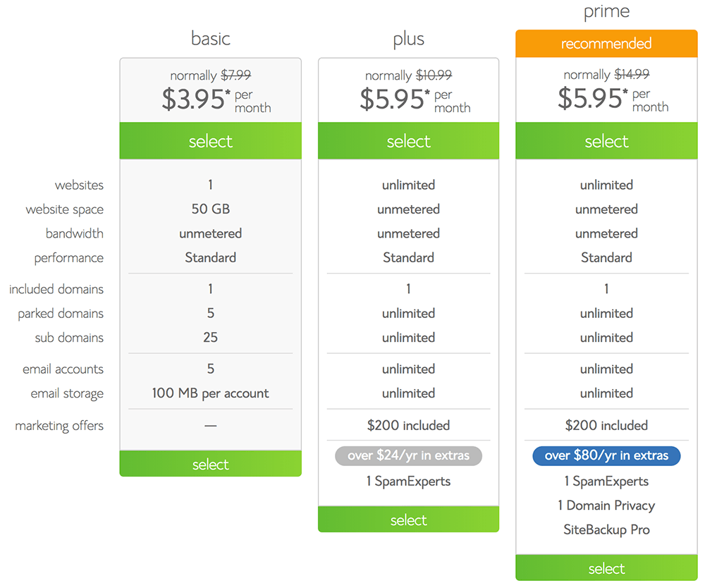The image size is (705, 588).
Task: Click 1 SpamExperts under plus plan
Action: pos(408,482)
